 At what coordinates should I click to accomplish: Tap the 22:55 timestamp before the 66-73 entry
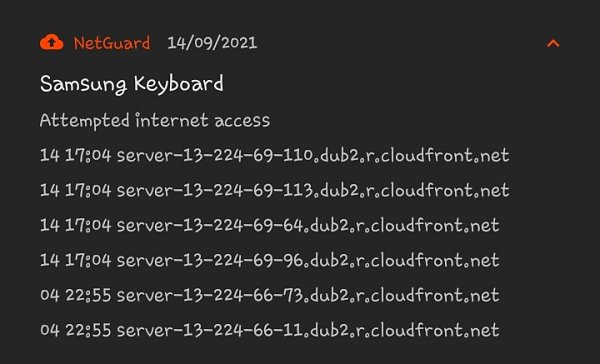click(88, 295)
